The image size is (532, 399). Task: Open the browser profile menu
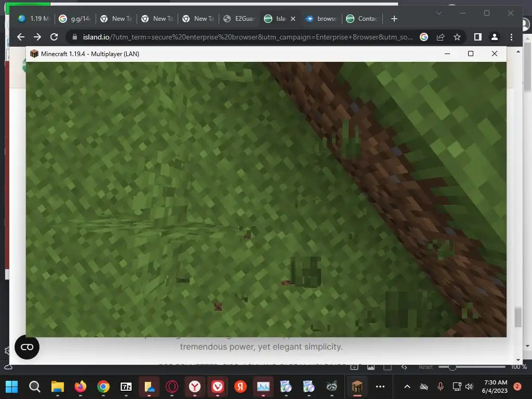(495, 37)
